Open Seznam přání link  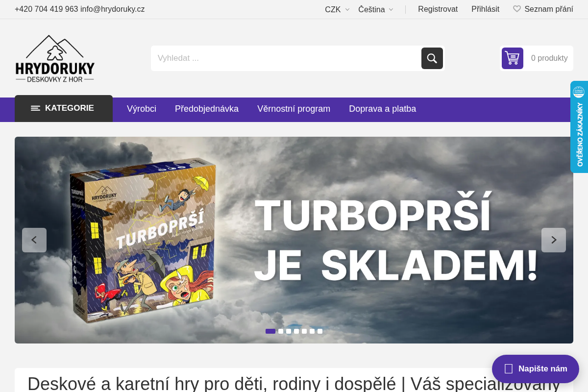pos(549,9)
